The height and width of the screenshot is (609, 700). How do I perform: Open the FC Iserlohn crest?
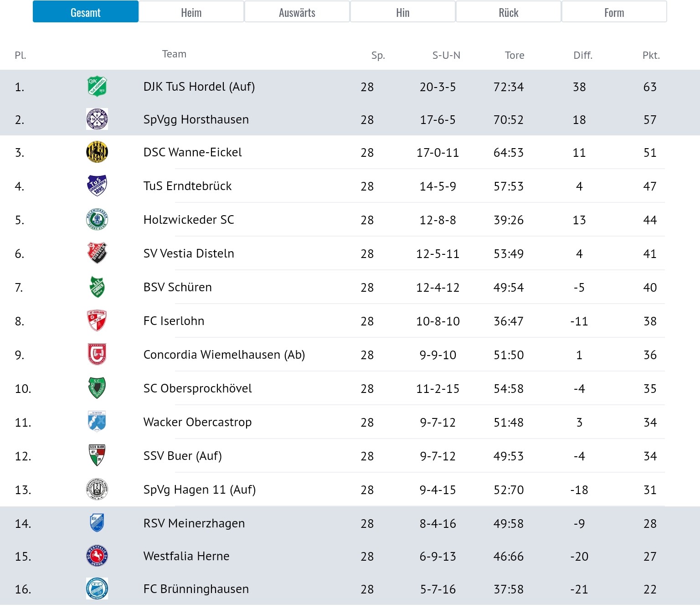coord(97,321)
